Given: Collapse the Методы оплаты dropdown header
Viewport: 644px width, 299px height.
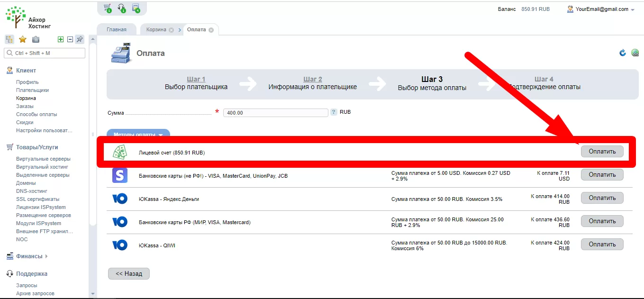Looking at the screenshot, I should pyautogui.click(x=138, y=134).
